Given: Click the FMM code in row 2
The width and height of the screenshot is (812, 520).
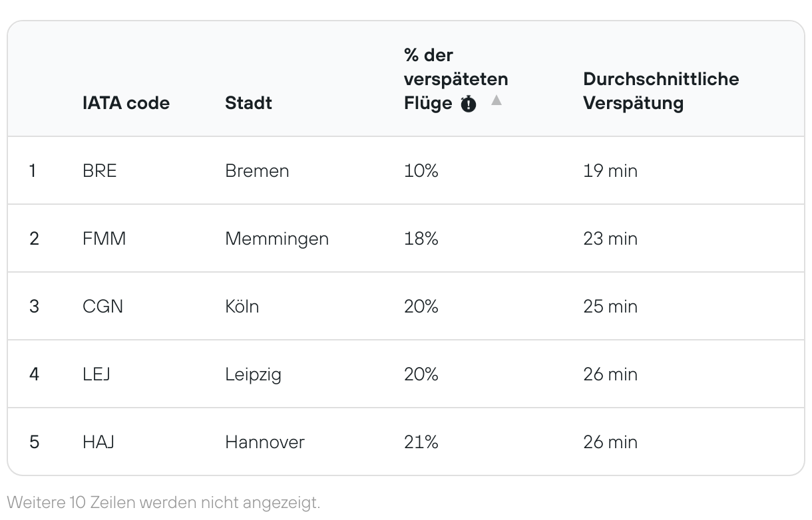Looking at the screenshot, I should pyautogui.click(x=104, y=239).
